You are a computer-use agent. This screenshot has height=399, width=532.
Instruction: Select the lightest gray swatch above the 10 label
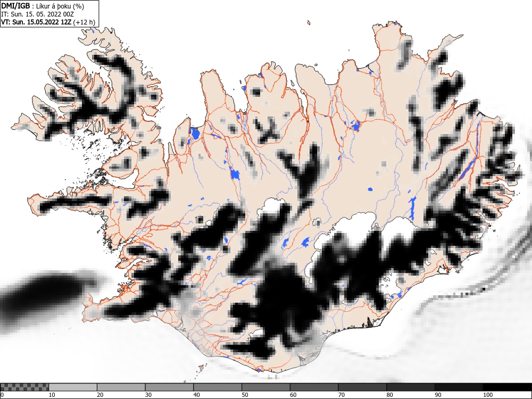[x=73, y=387]
